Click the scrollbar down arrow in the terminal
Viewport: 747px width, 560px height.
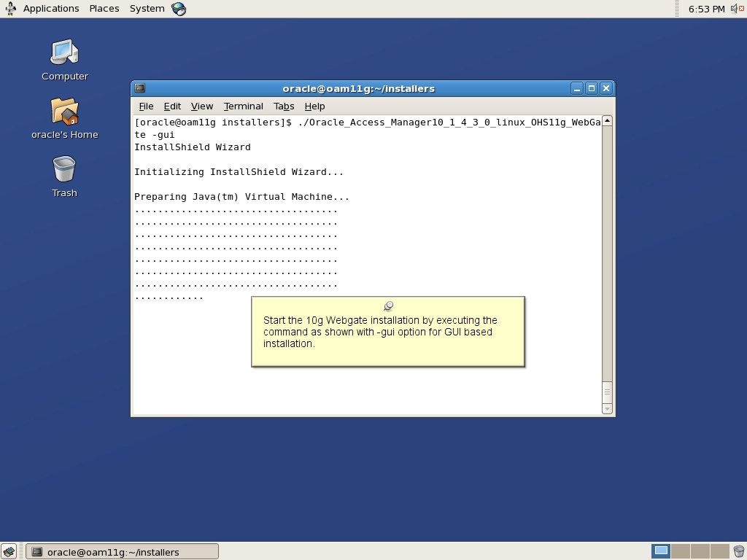(605, 408)
